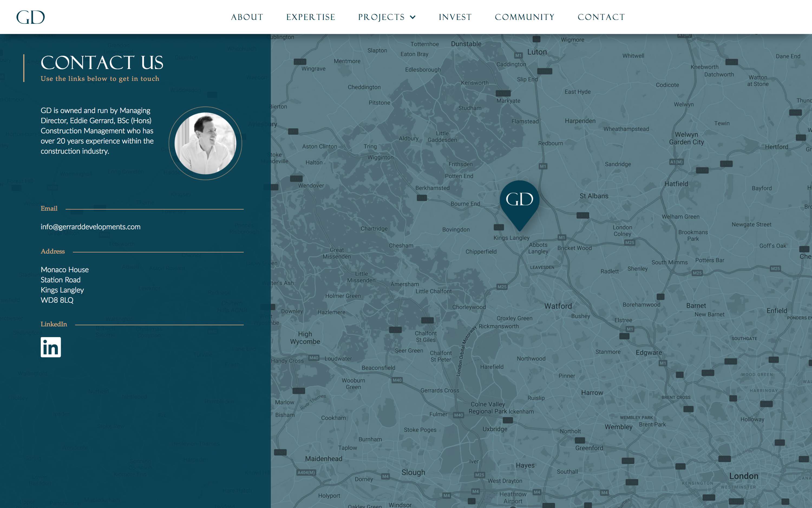
Task: Click the Bovingdon label on the map
Action: pos(456,230)
